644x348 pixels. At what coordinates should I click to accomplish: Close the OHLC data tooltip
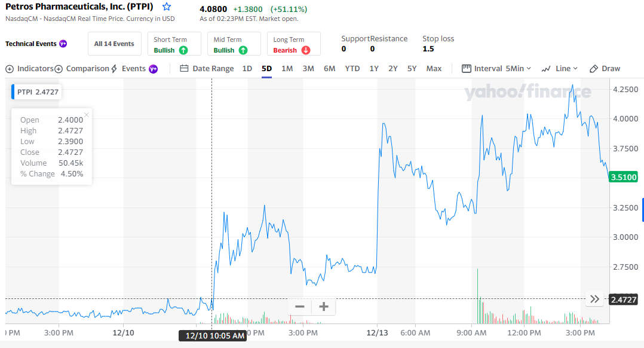tap(87, 115)
